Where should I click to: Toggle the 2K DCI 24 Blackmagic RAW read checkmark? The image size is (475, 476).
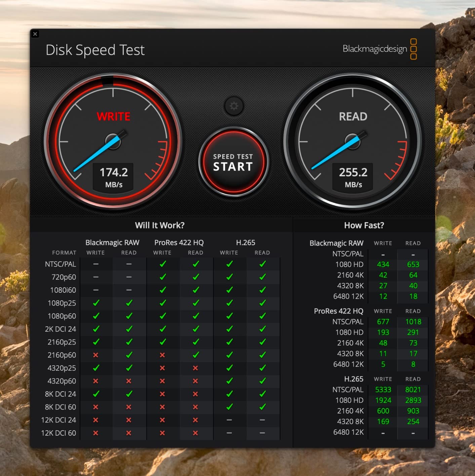coord(129,329)
